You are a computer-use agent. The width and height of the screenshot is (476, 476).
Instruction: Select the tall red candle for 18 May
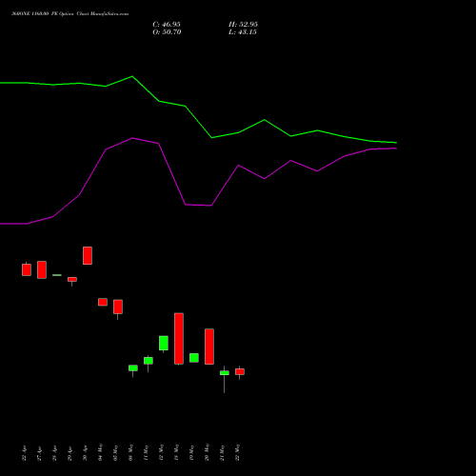click(x=179, y=339)
